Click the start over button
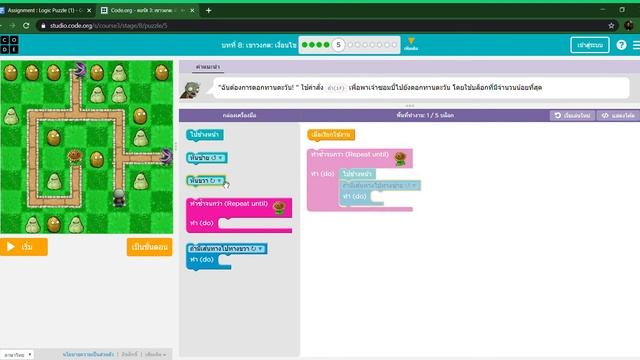640x360 pixels. (x=572, y=116)
